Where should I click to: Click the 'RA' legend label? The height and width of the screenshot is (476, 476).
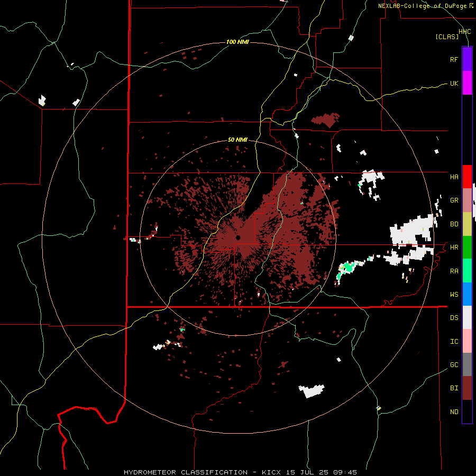click(454, 271)
